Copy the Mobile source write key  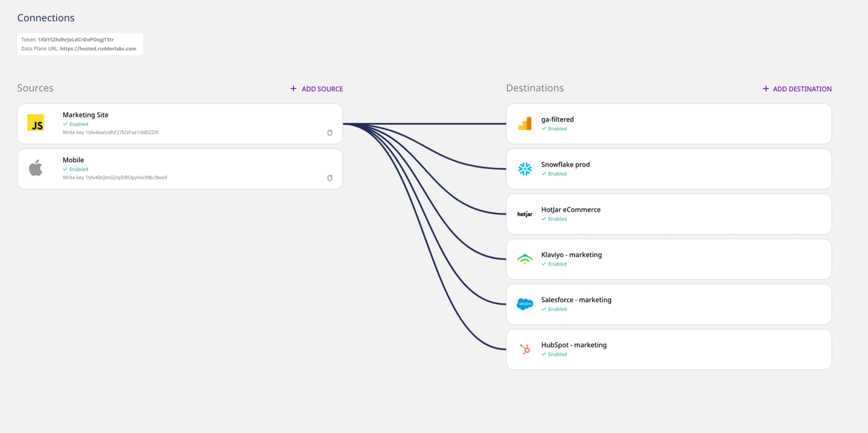point(330,178)
